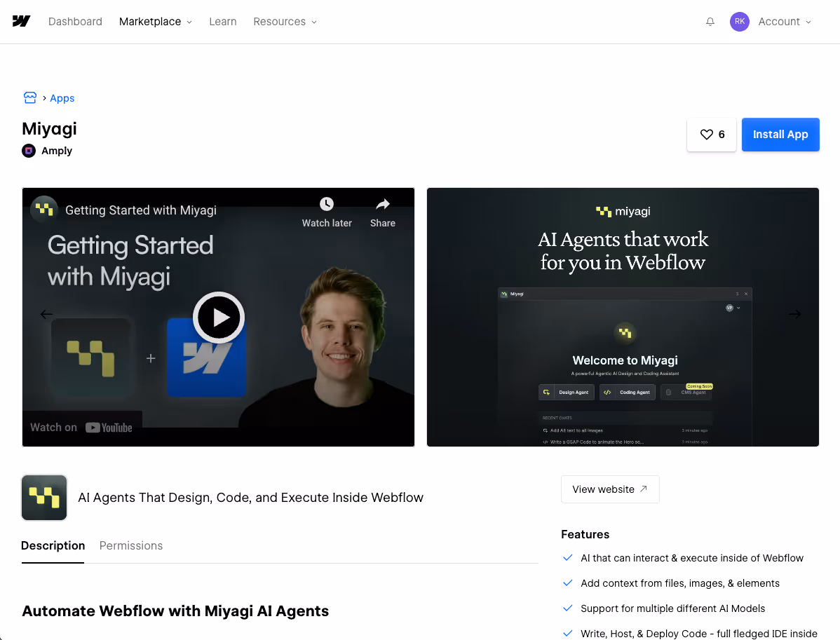
Task: Click the Install App button
Action: 780,135
